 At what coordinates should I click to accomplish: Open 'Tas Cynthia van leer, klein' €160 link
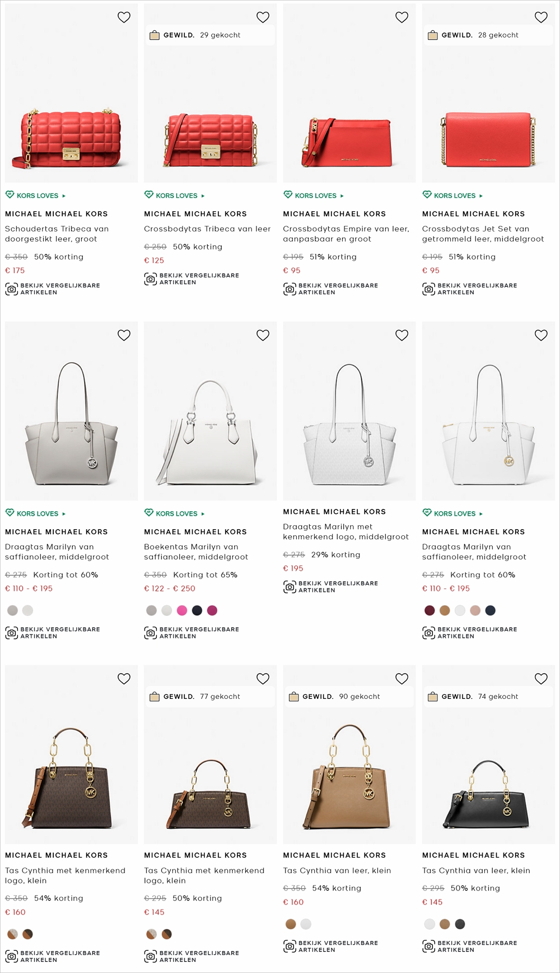pyautogui.click(x=337, y=870)
